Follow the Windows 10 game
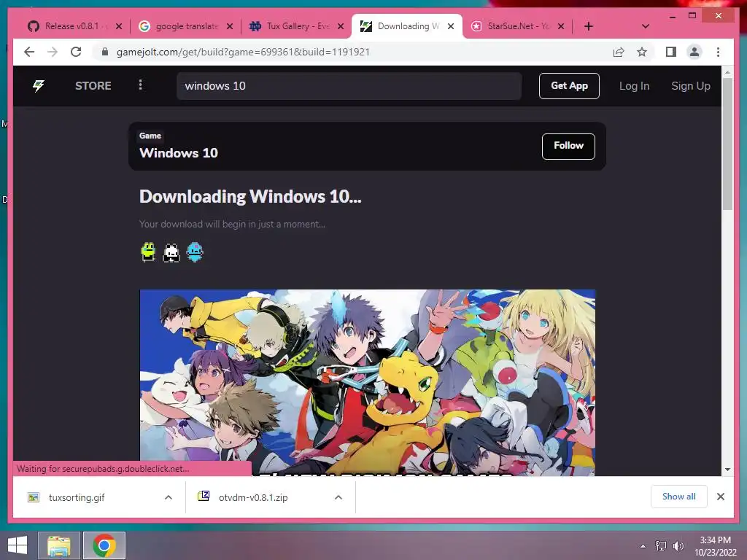 (x=568, y=146)
